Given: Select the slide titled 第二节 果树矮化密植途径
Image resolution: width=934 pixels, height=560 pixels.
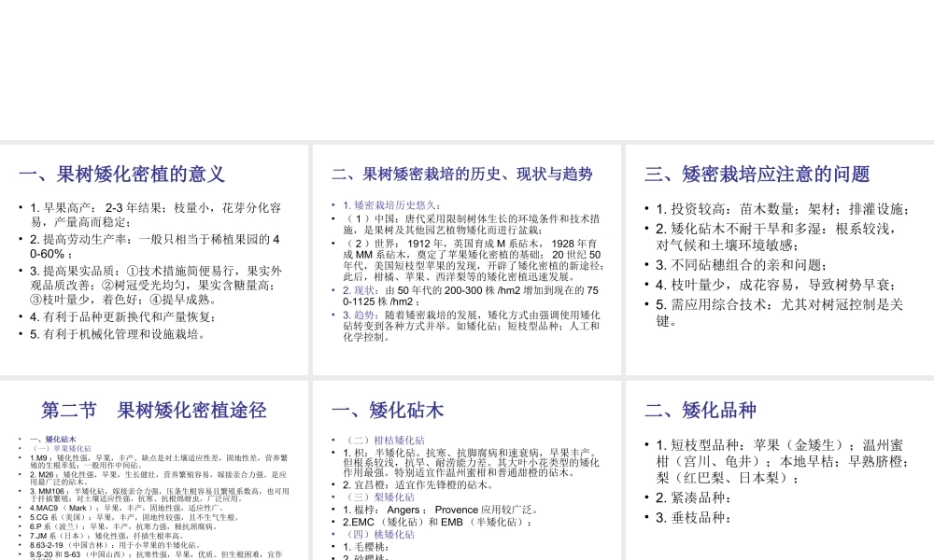Looking at the screenshot, I should [x=154, y=467].
